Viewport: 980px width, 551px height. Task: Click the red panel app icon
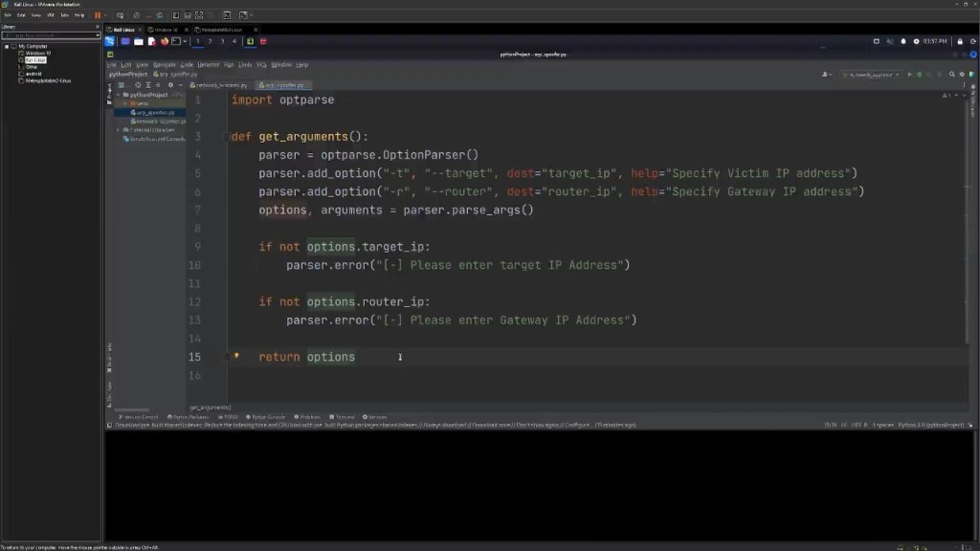click(263, 41)
